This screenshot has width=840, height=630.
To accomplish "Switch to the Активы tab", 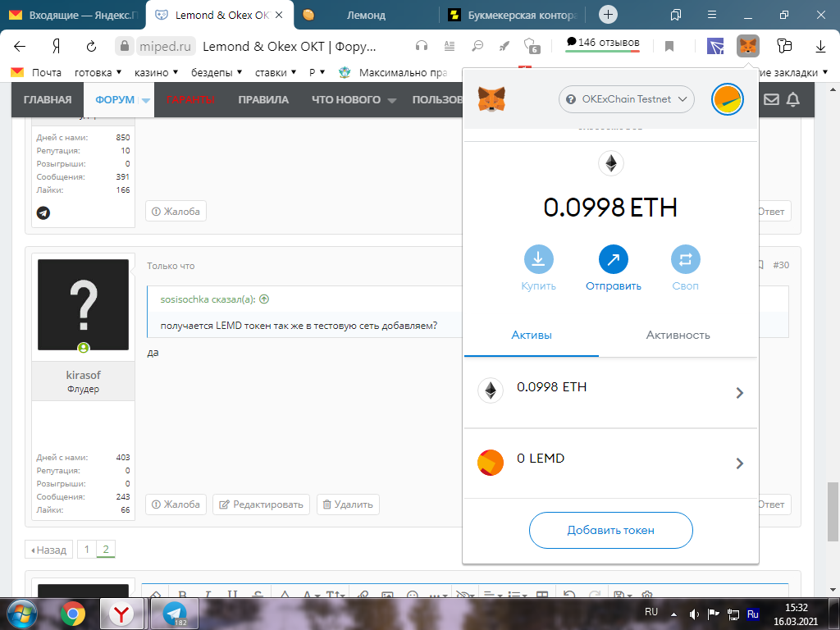I will coord(532,336).
